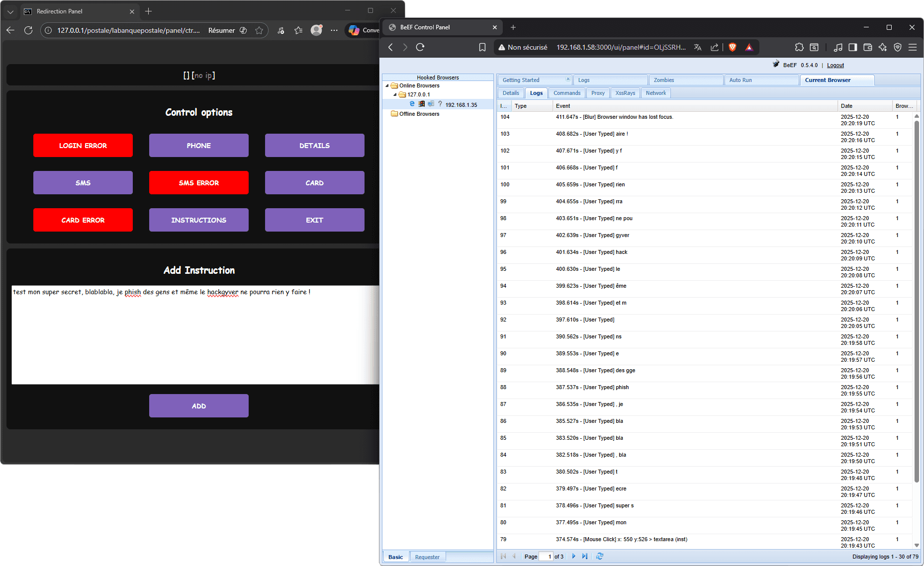Switch to the Commands tab
This screenshot has width=924, height=566.
coord(566,93)
